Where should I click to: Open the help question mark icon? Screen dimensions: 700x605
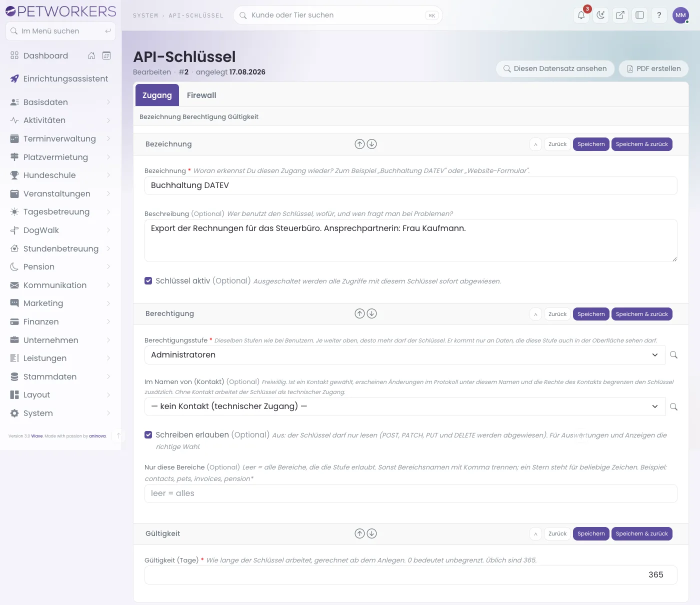(659, 15)
